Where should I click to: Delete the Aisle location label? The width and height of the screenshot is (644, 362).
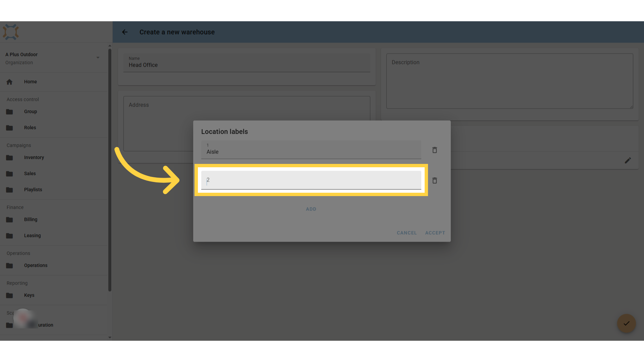tap(435, 150)
